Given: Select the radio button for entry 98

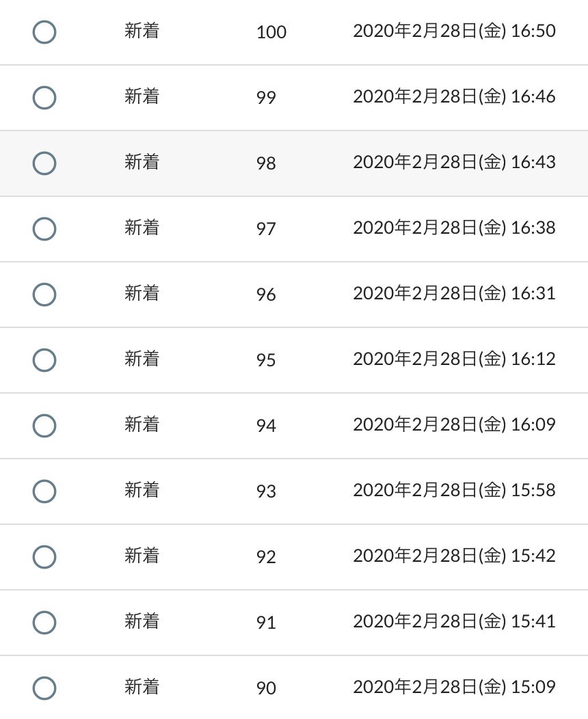Looking at the screenshot, I should pos(44,163).
